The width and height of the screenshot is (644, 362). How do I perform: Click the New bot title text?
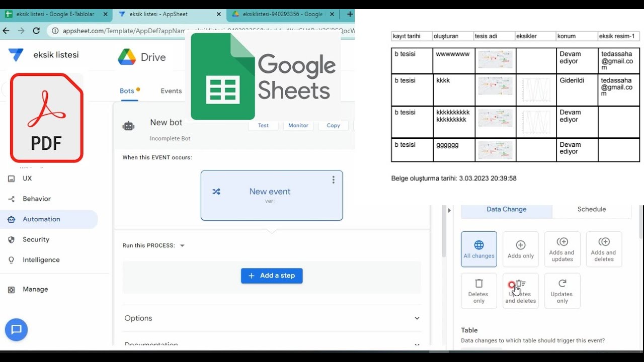[166, 123]
